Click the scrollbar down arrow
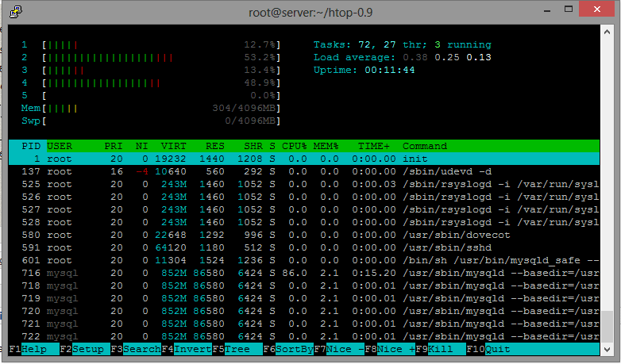The width and height of the screenshot is (621, 364). point(607,350)
